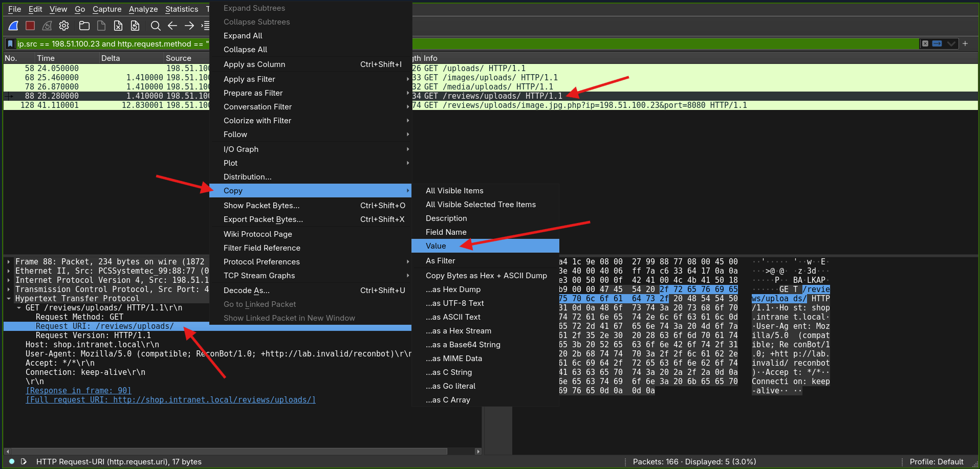
Task: Sort packets by the Delta column header
Action: (131, 58)
